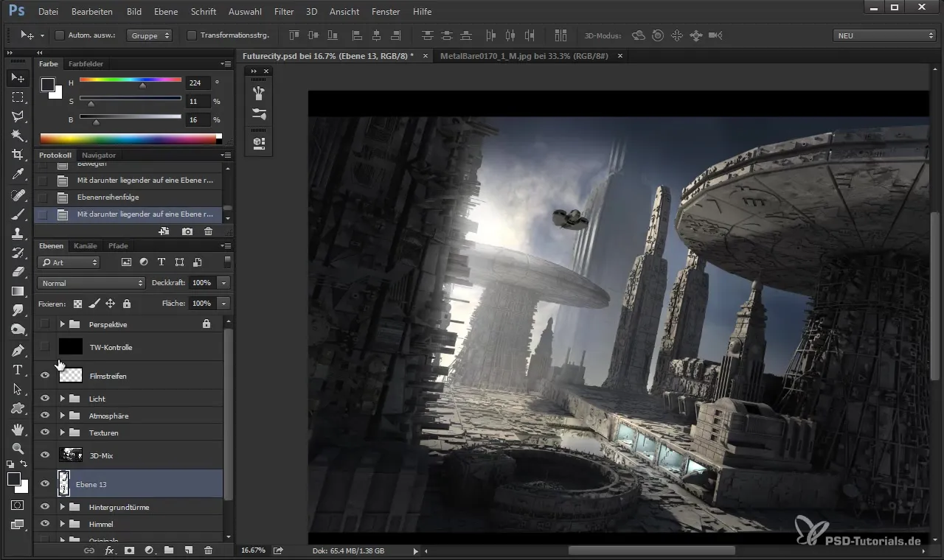Open the Filter menu

pyautogui.click(x=284, y=12)
